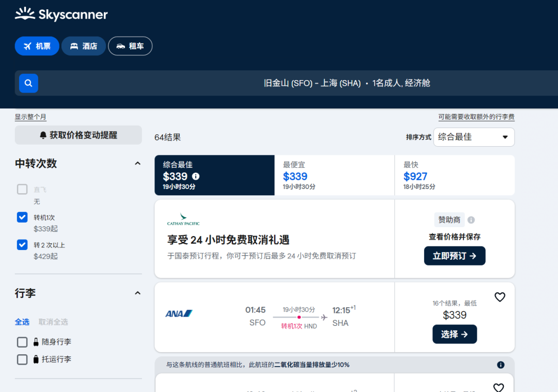Click 获取价格变动提醒 button
Viewport: 558px width, 392px height.
coord(78,135)
